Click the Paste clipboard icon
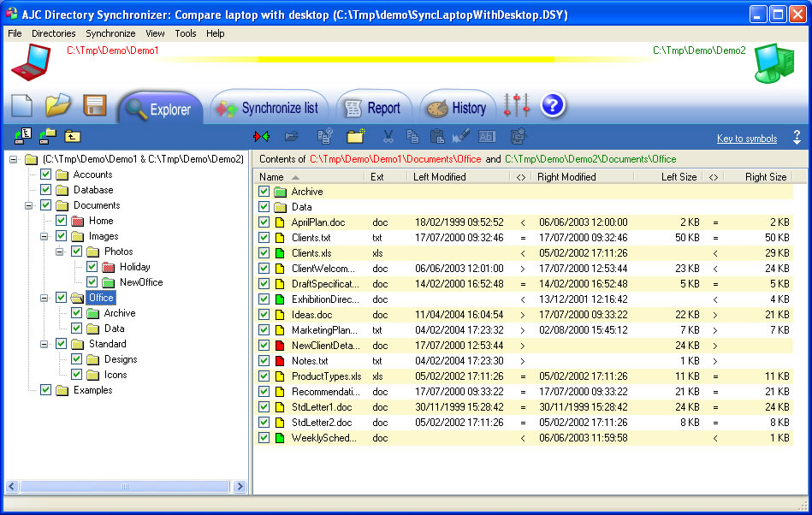The height and width of the screenshot is (515, 812). [x=437, y=137]
